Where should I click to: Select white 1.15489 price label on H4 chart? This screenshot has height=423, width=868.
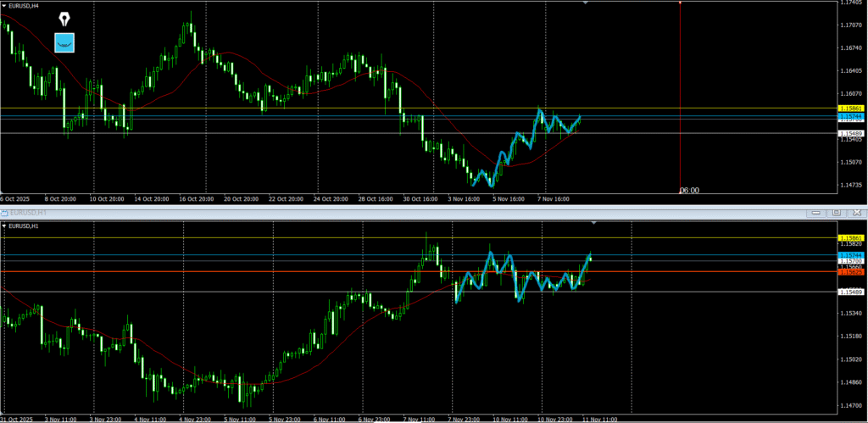tap(850, 133)
